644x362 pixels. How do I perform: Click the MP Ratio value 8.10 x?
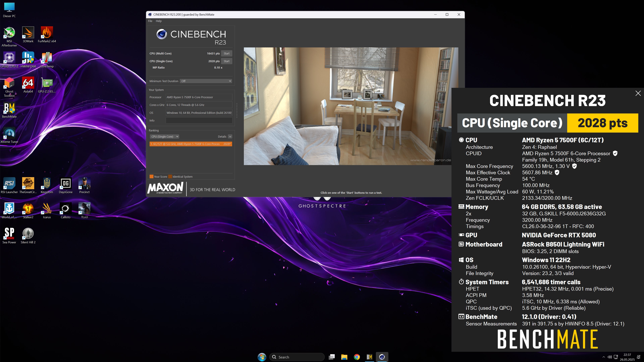[218, 67]
